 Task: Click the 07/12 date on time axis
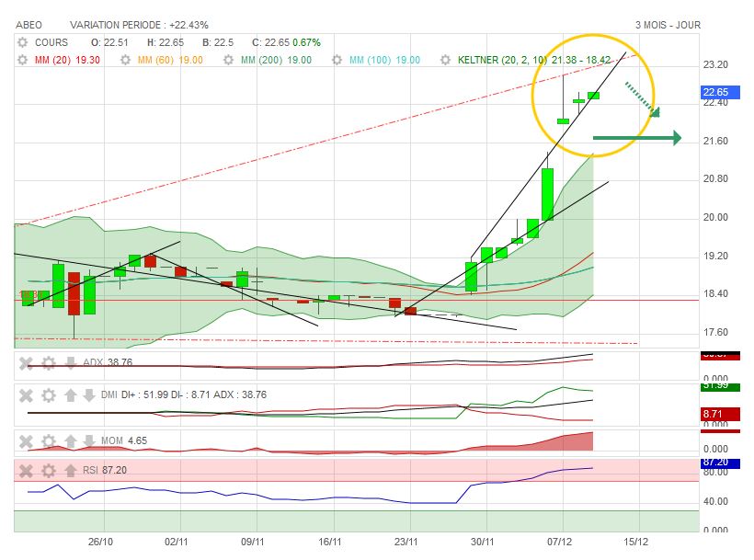point(560,542)
